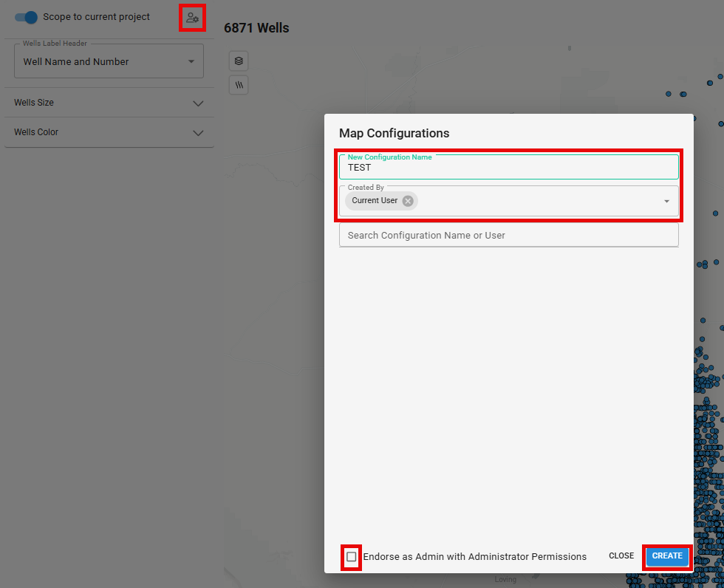Open the Created By dropdown arrow

(x=666, y=201)
